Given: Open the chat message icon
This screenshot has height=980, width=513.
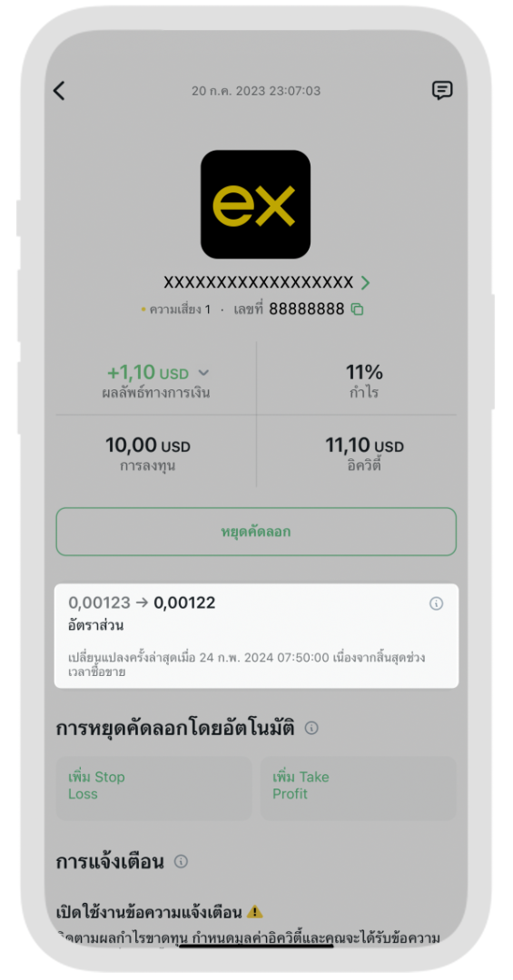Looking at the screenshot, I should point(442,91).
